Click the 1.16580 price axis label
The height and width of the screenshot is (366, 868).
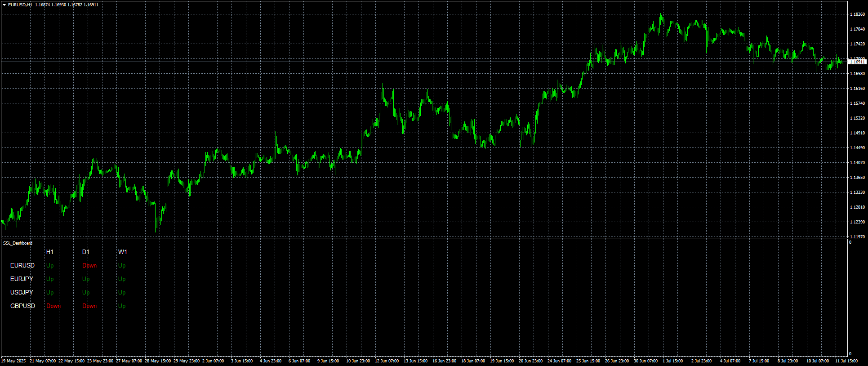[857, 74]
